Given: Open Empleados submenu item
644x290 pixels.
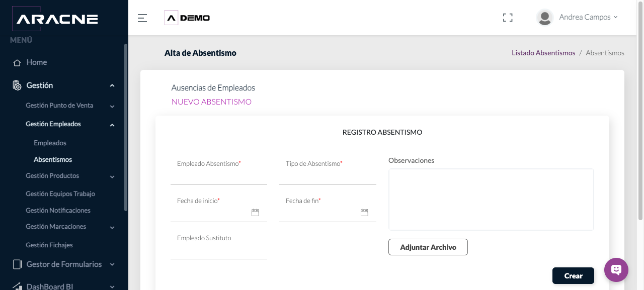Looking at the screenshot, I should click(50, 143).
